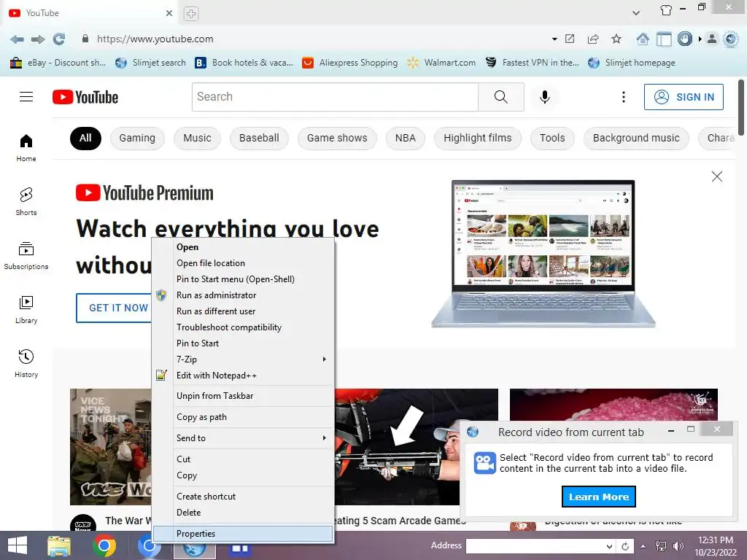Expand the address bar dropdown arrow
This screenshot has width=747, height=560.
(x=554, y=39)
